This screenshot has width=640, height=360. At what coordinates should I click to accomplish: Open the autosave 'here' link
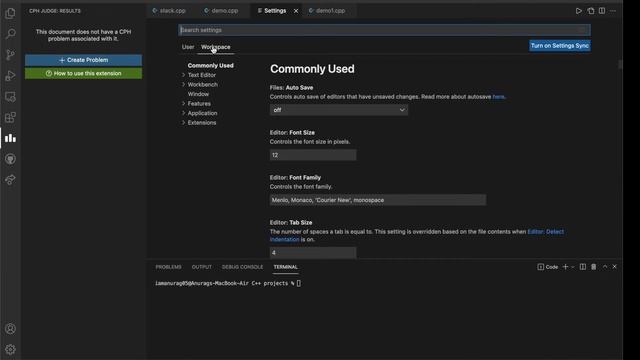(499, 97)
